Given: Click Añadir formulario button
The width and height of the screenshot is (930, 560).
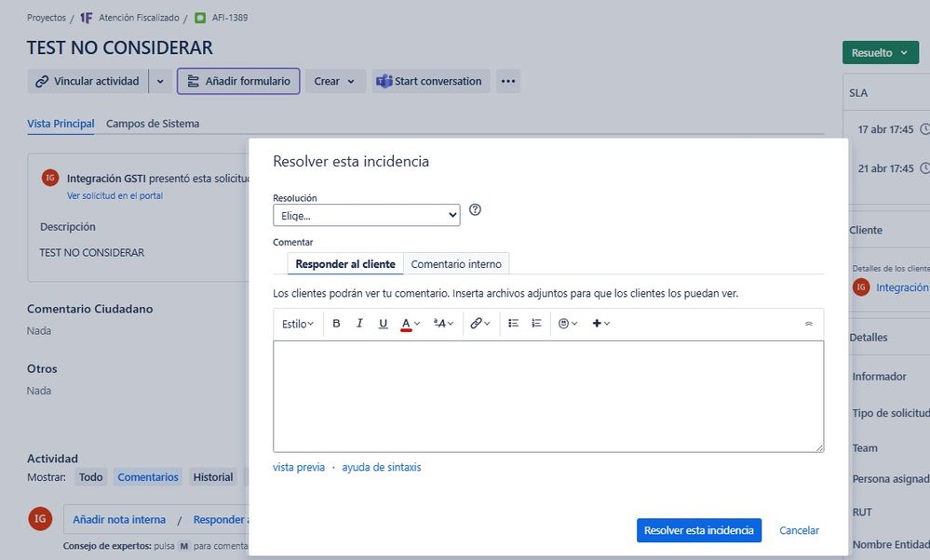Looking at the screenshot, I should pos(238,81).
